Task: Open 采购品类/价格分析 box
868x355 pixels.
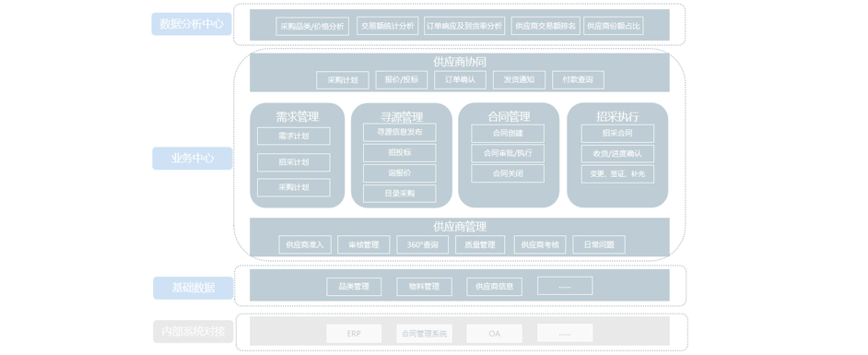Action: point(312,26)
